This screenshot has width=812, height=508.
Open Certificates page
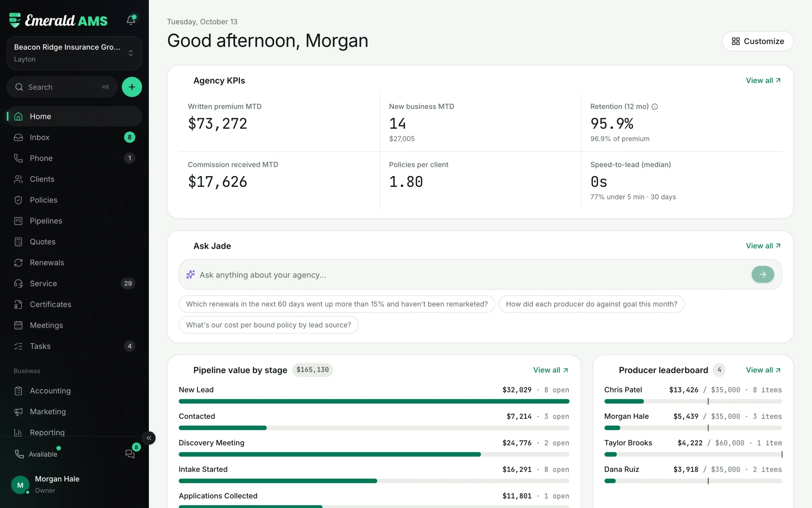coord(74,304)
